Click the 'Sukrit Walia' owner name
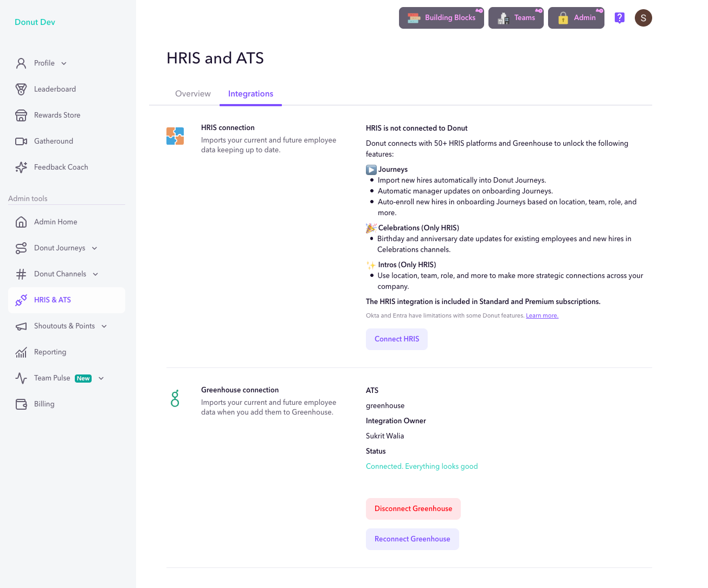This screenshot has width=708, height=588. tap(385, 436)
